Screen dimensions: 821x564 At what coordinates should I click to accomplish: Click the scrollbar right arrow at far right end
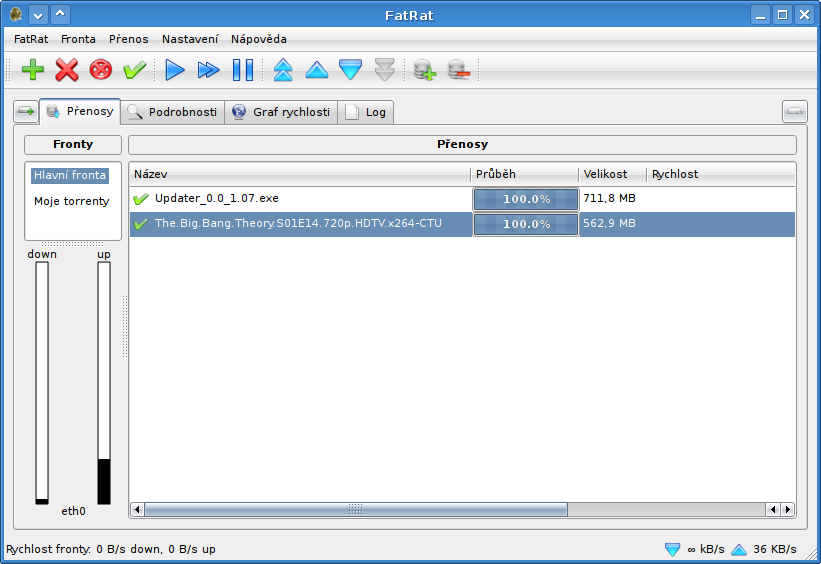point(787,509)
